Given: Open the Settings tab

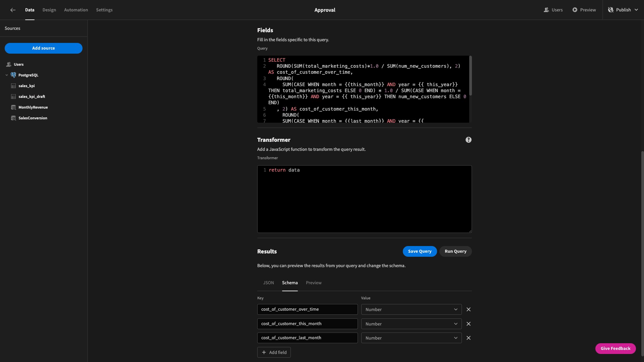Looking at the screenshot, I should [x=104, y=10].
